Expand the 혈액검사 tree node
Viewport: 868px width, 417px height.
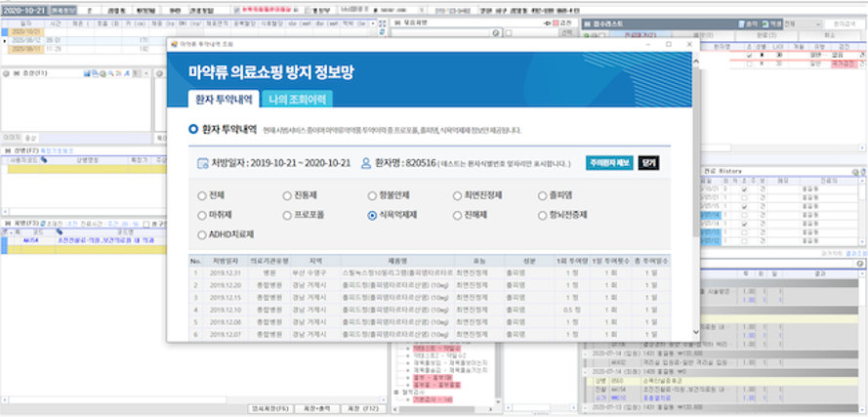point(395,391)
